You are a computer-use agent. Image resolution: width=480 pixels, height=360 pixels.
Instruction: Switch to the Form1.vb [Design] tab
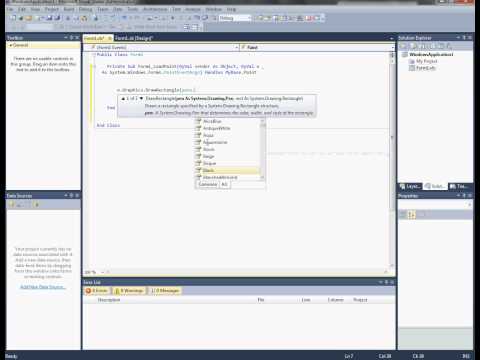tap(134, 38)
